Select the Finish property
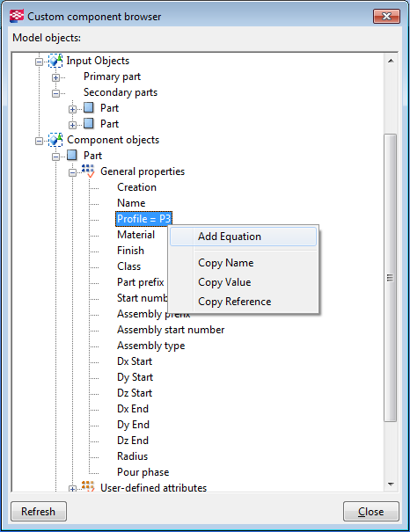410x532 pixels. point(131,251)
